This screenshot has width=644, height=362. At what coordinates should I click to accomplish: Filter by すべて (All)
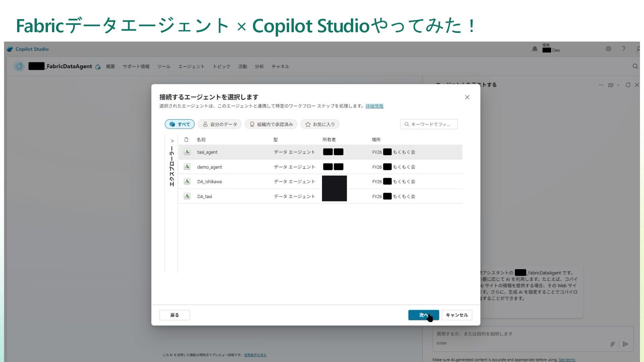point(180,124)
